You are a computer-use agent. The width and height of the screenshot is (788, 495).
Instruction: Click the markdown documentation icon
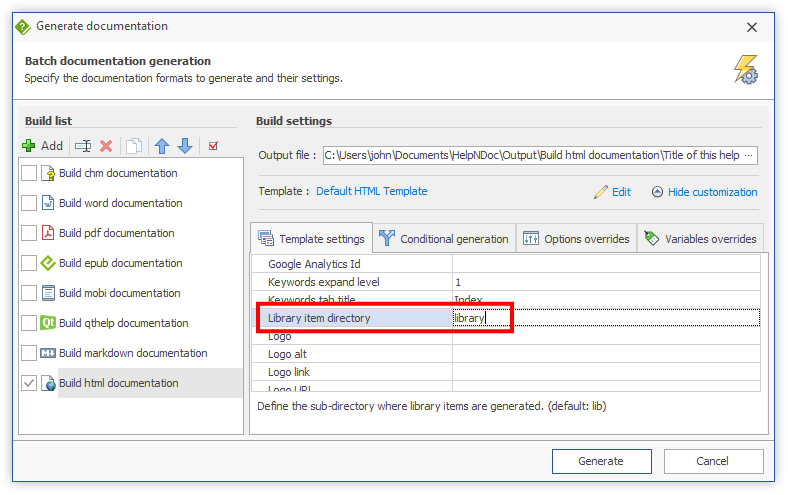pos(48,353)
